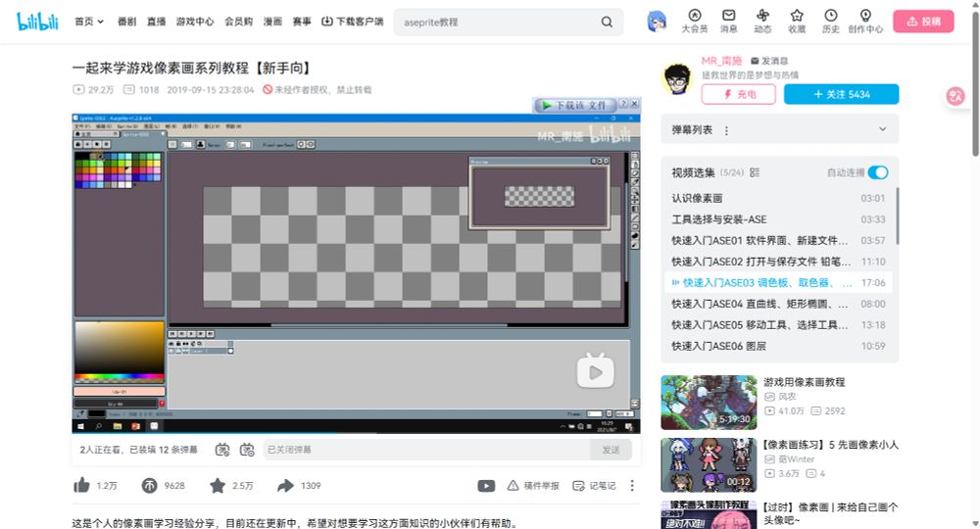Click the 充电 charge button
The height and width of the screenshot is (529, 980).
click(x=739, y=94)
